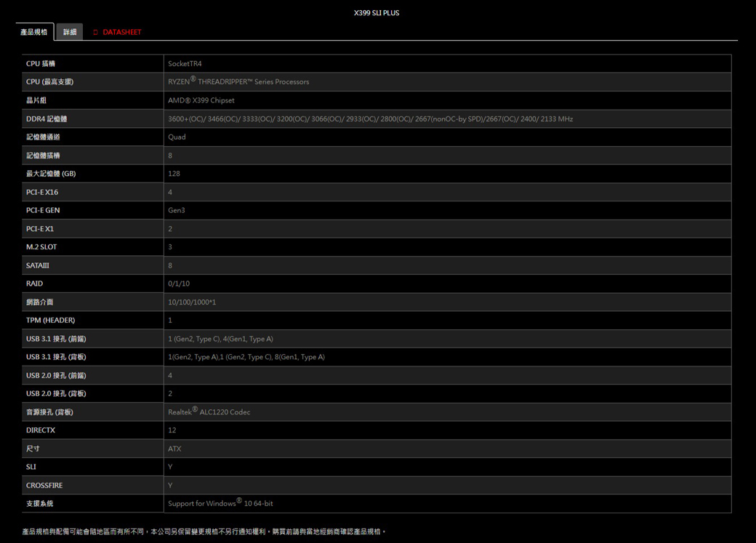Click the Support for Windows 10 64-bit text
This screenshot has height=543, width=756.
[x=220, y=503]
